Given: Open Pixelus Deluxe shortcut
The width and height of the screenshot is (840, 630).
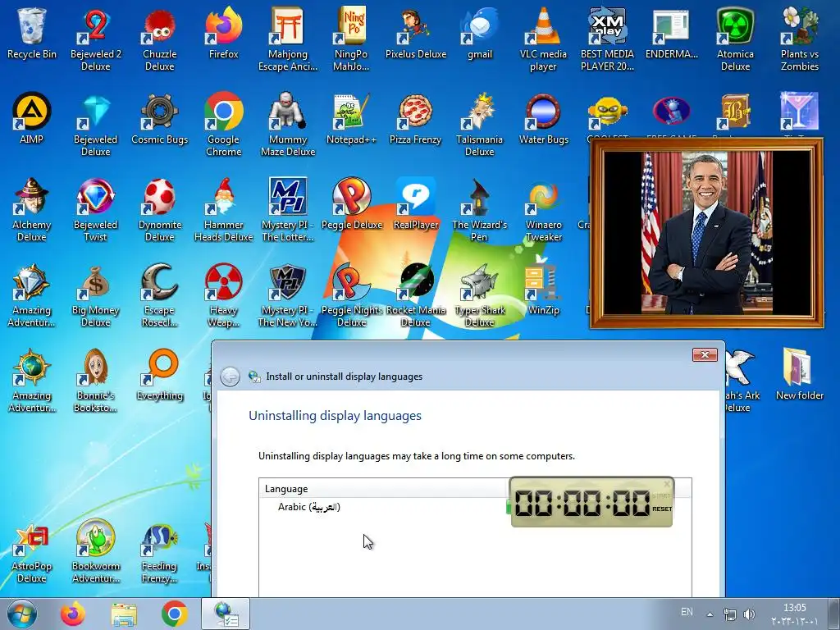Looking at the screenshot, I should point(416,33).
